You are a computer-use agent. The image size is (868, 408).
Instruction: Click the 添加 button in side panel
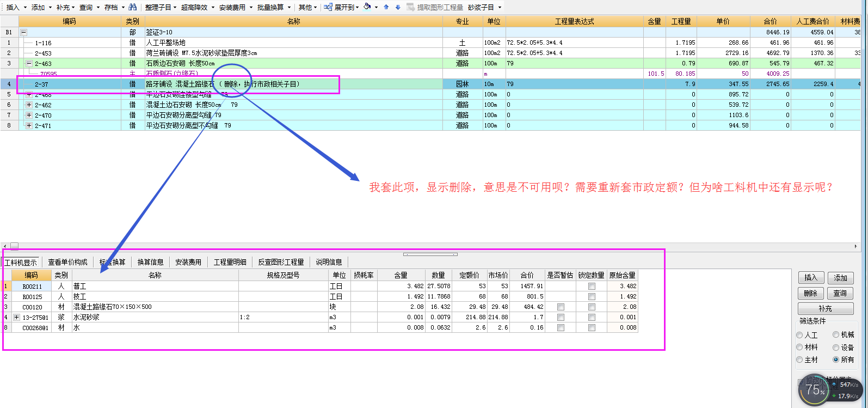coord(840,278)
